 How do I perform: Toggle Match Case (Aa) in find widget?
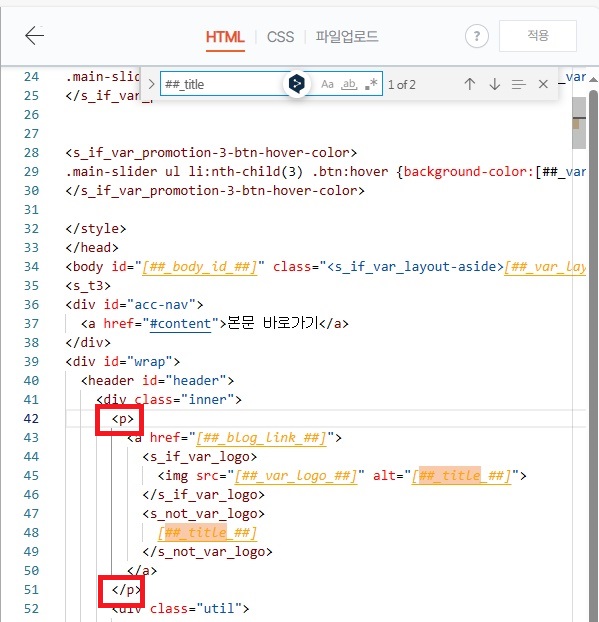click(x=327, y=84)
